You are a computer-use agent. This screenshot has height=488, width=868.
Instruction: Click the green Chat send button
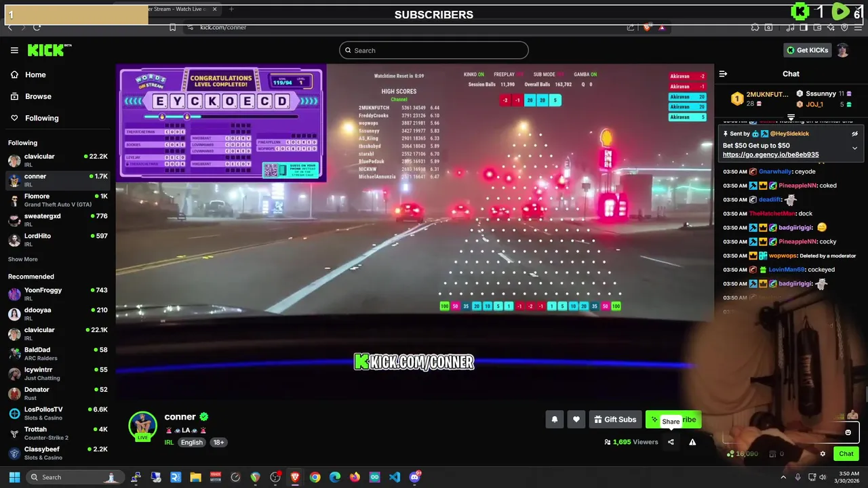pyautogui.click(x=846, y=454)
